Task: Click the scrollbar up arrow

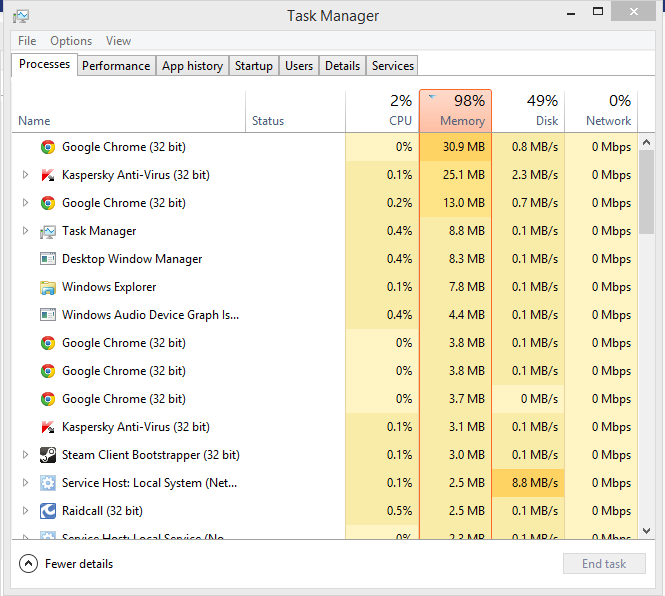Action: click(x=646, y=142)
